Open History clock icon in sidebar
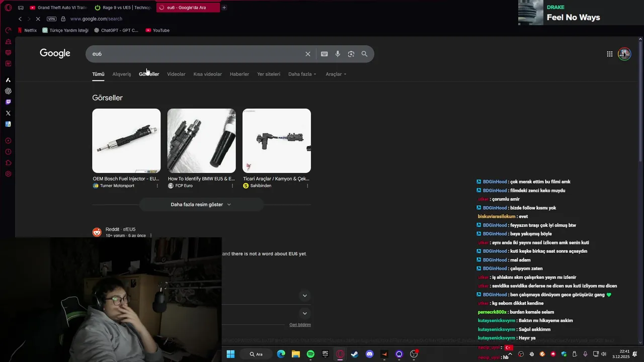644x362 pixels. coord(8,152)
